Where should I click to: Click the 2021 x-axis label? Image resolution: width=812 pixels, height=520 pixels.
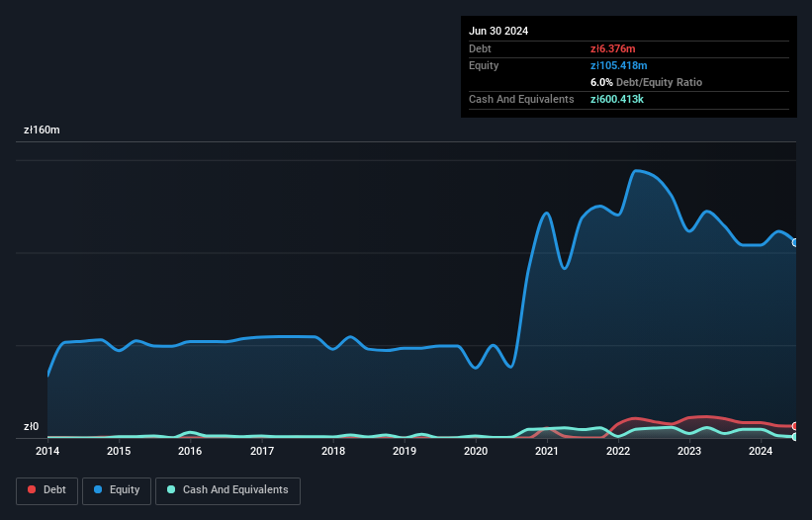[547, 451]
